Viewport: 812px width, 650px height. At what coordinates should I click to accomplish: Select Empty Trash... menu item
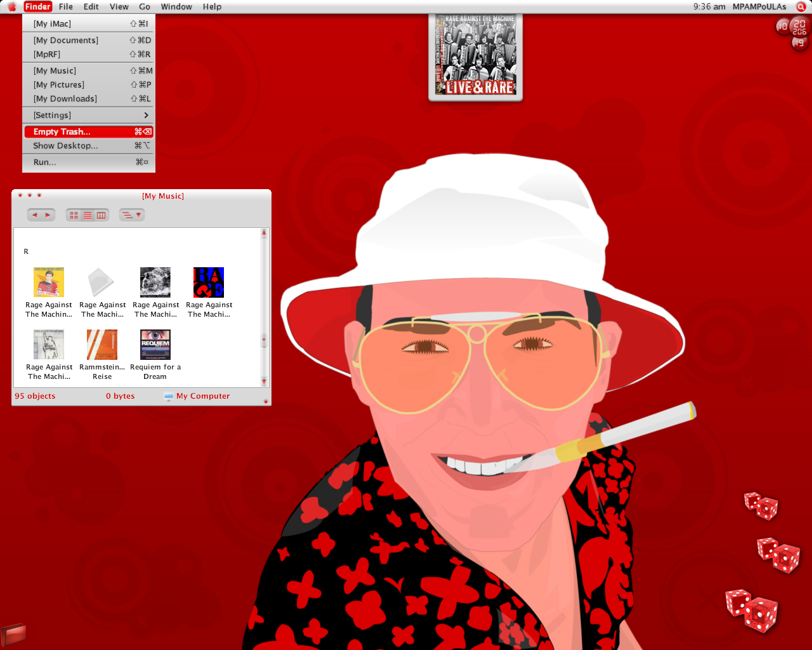tap(89, 131)
